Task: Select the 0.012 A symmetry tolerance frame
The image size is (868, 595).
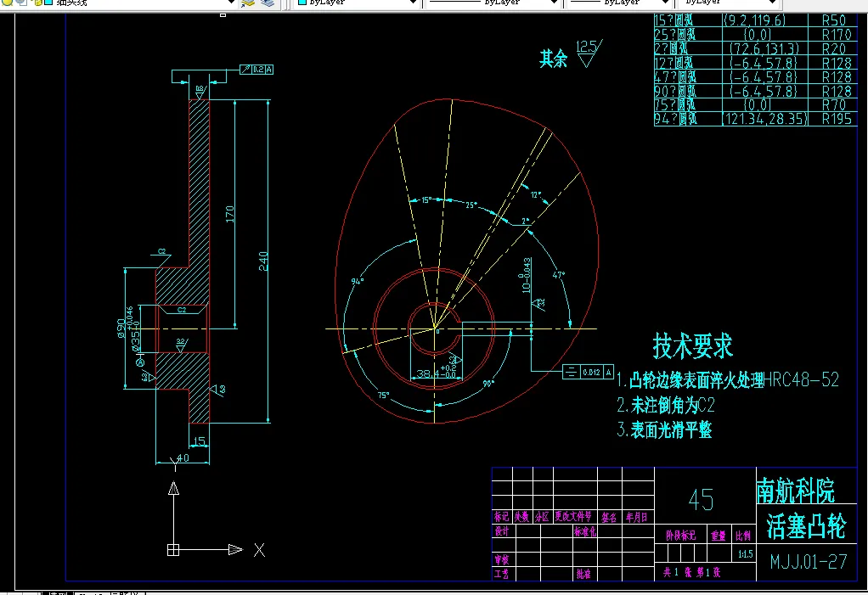Action: [x=588, y=372]
